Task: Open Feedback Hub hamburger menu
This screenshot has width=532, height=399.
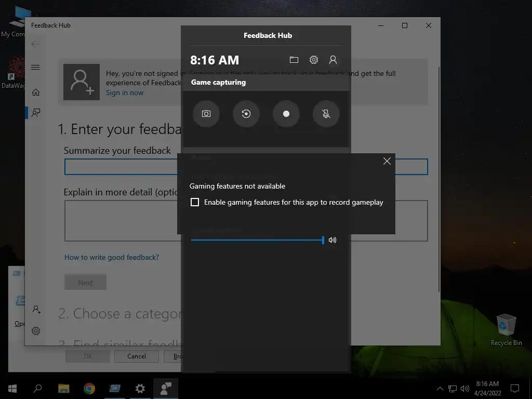Action: (x=35, y=67)
